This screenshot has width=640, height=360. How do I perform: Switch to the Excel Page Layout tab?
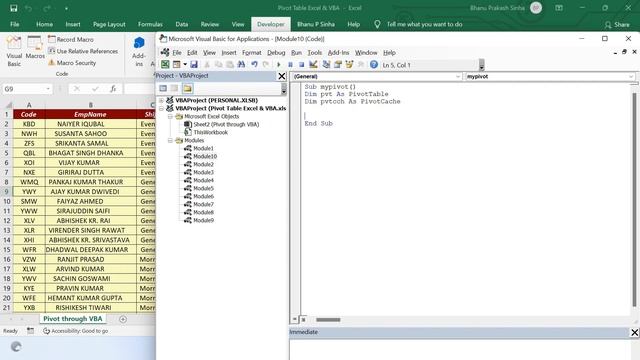click(109, 24)
